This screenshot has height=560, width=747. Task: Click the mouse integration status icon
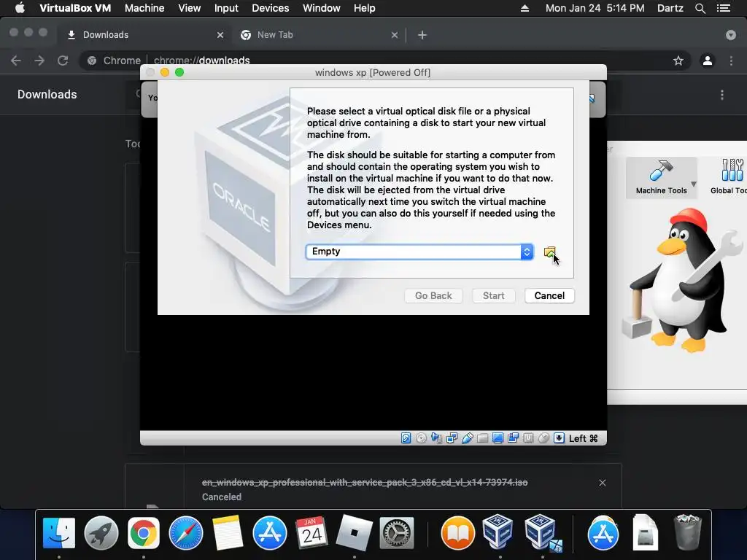click(543, 438)
